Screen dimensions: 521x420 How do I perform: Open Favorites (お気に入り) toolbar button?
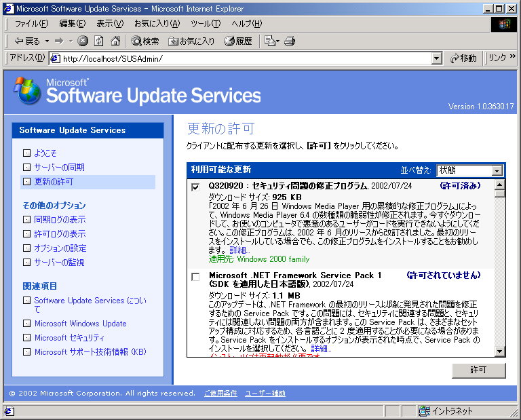click(191, 41)
